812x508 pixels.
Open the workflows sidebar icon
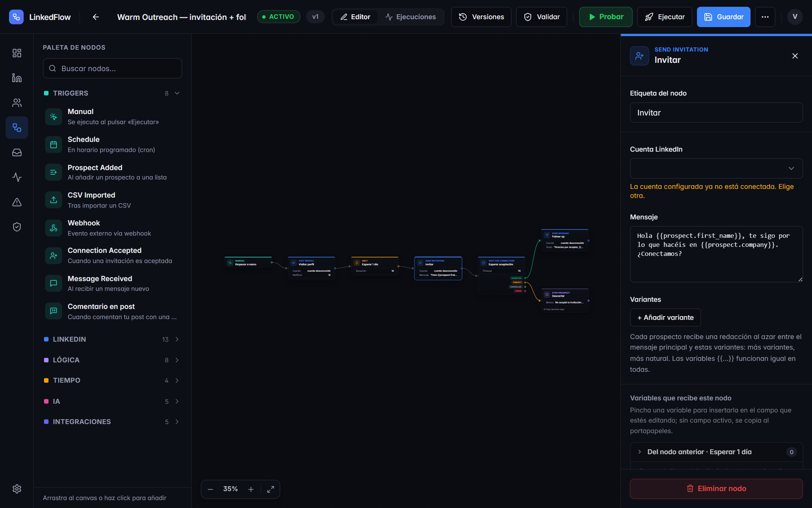pyautogui.click(x=17, y=128)
